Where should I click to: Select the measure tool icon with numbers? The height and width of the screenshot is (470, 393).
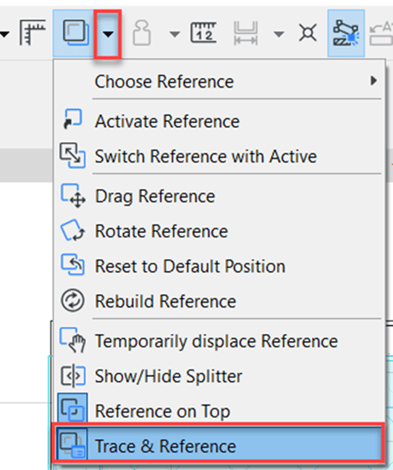[x=203, y=33]
